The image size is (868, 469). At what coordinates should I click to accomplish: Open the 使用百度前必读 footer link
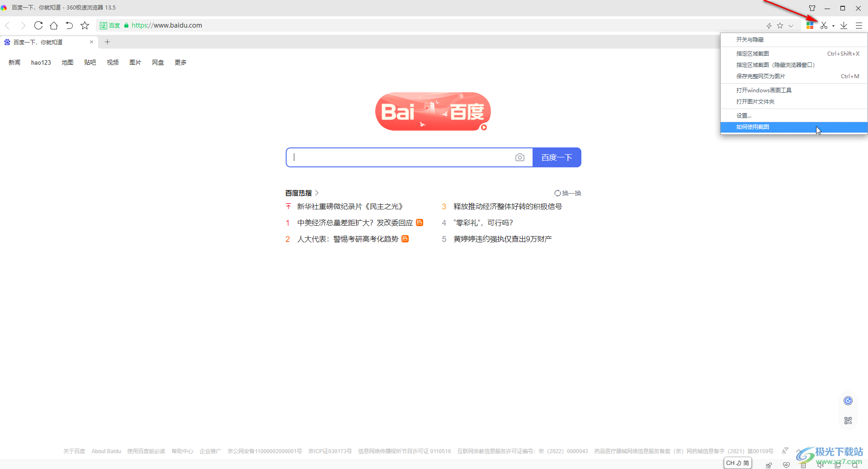coord(146,451)
